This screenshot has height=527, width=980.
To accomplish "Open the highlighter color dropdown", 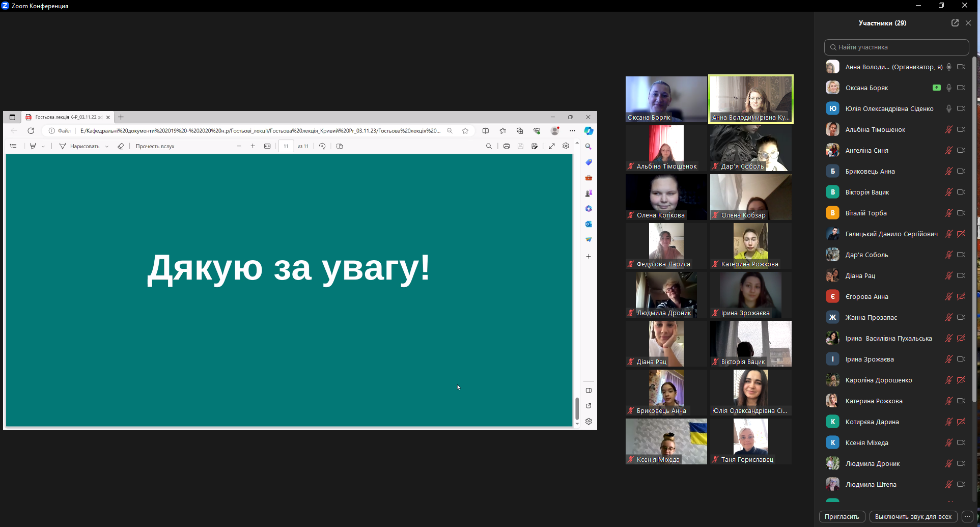I will click(x=43, y=146).
